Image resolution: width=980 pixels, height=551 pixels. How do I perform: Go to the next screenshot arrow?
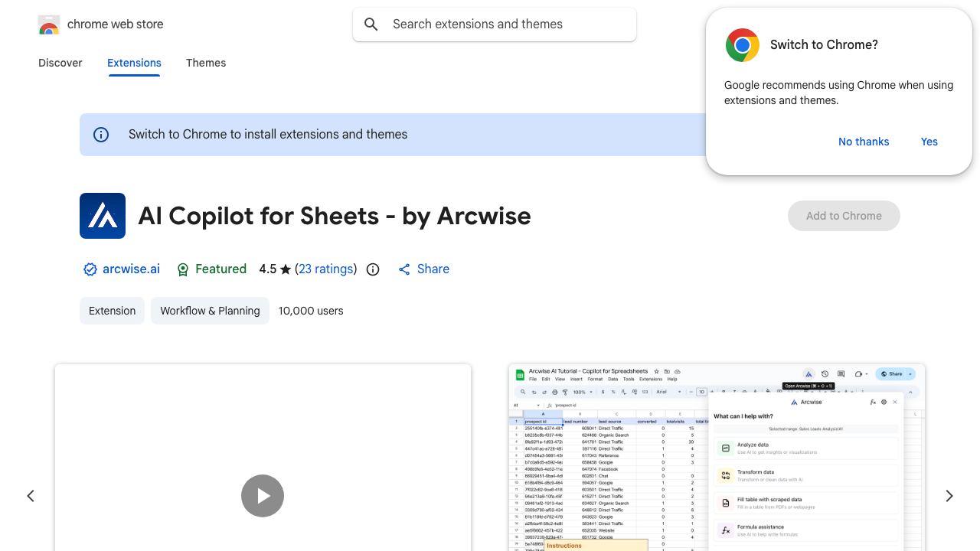click(949, 496)
